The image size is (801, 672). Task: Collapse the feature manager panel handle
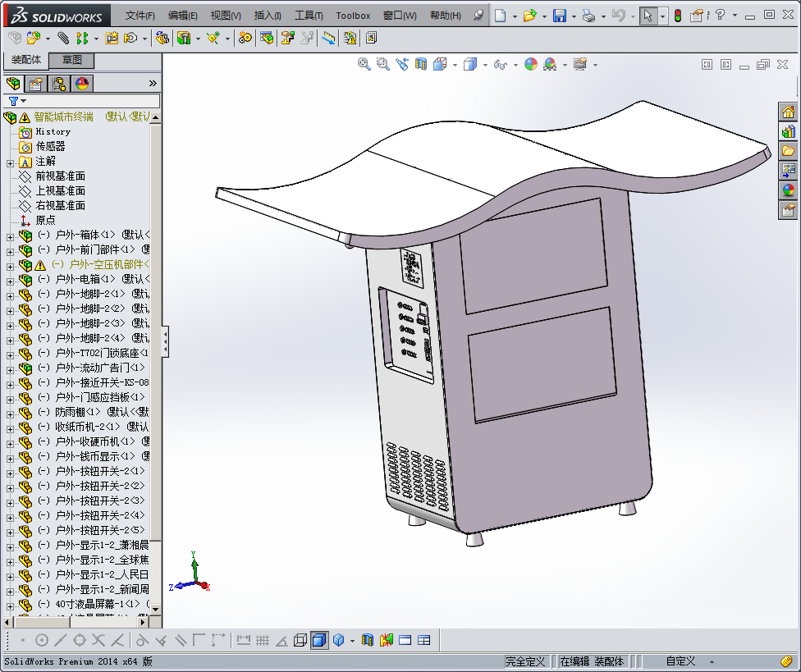point(165,341)
